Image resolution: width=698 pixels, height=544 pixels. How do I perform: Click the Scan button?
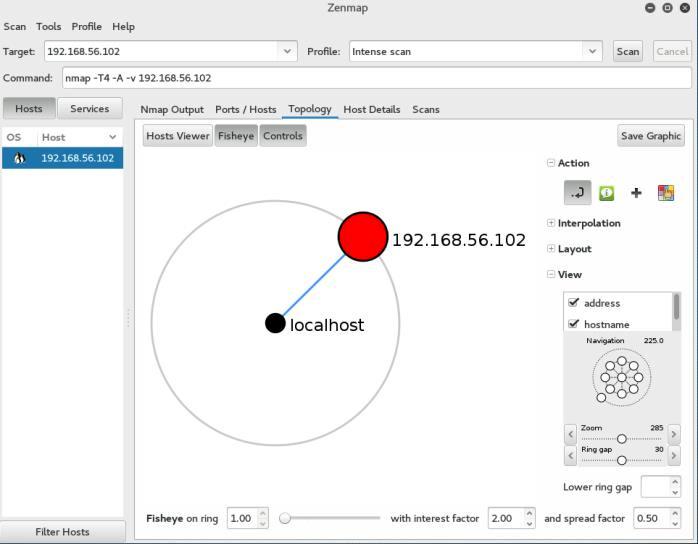(628, 52)
